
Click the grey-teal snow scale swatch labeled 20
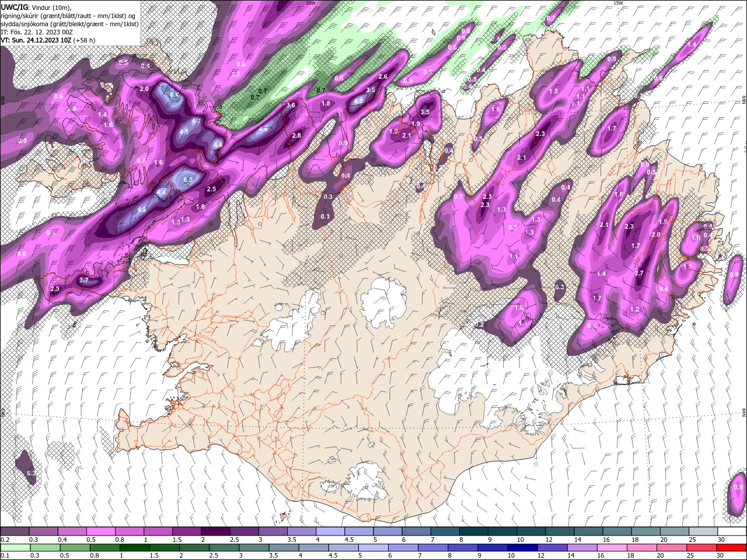click(x=675, y=531)
